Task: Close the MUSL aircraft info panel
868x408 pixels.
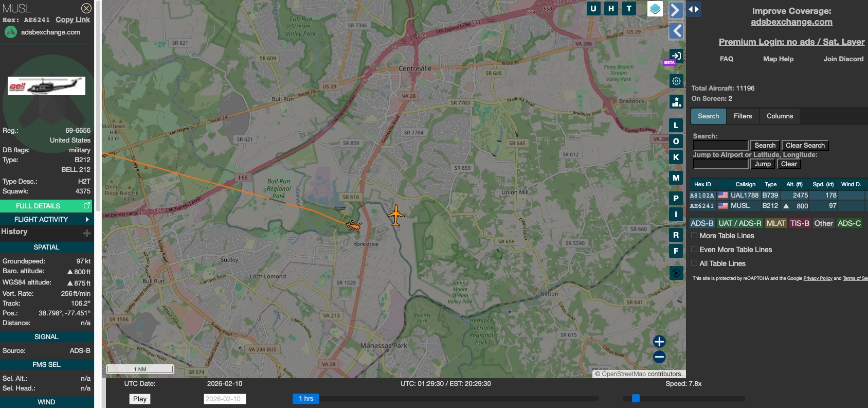Action: 86,8
